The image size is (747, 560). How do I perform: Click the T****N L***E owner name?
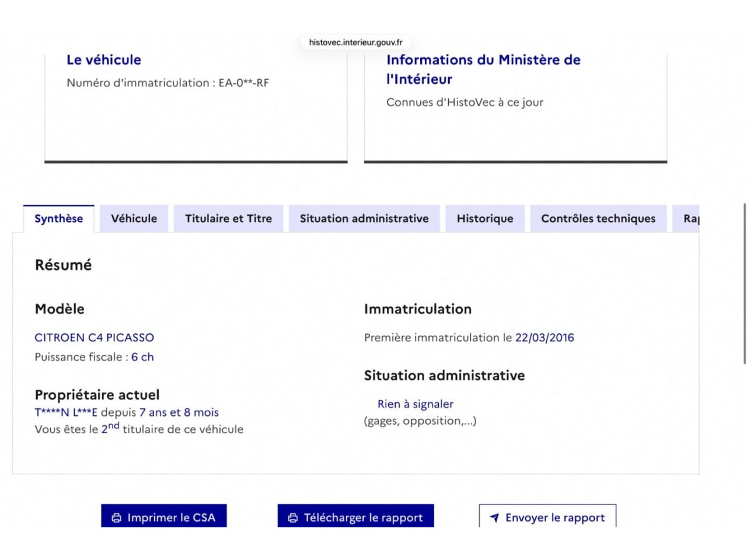(66, 412)
